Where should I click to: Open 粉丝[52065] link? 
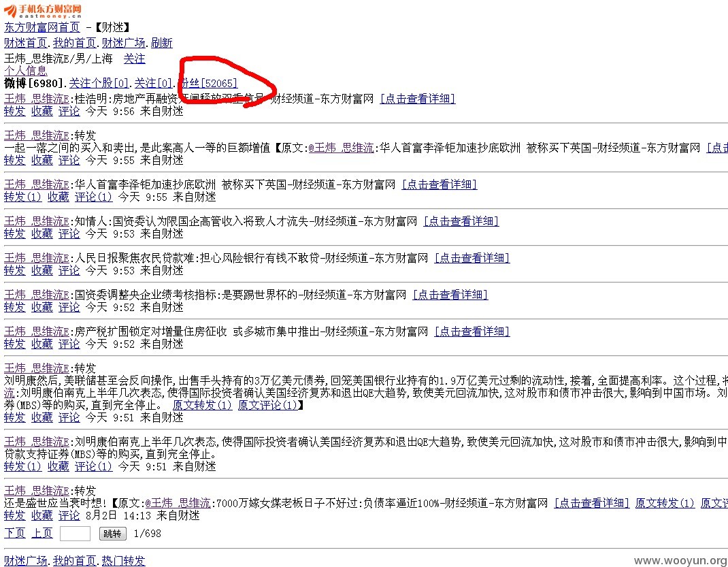pos(208,83)
